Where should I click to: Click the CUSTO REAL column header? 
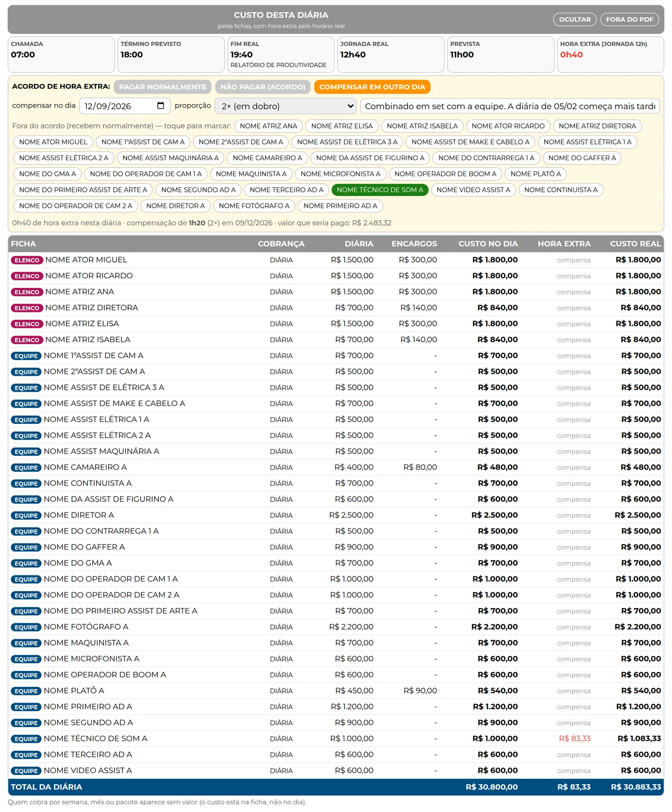coord(635,244)
